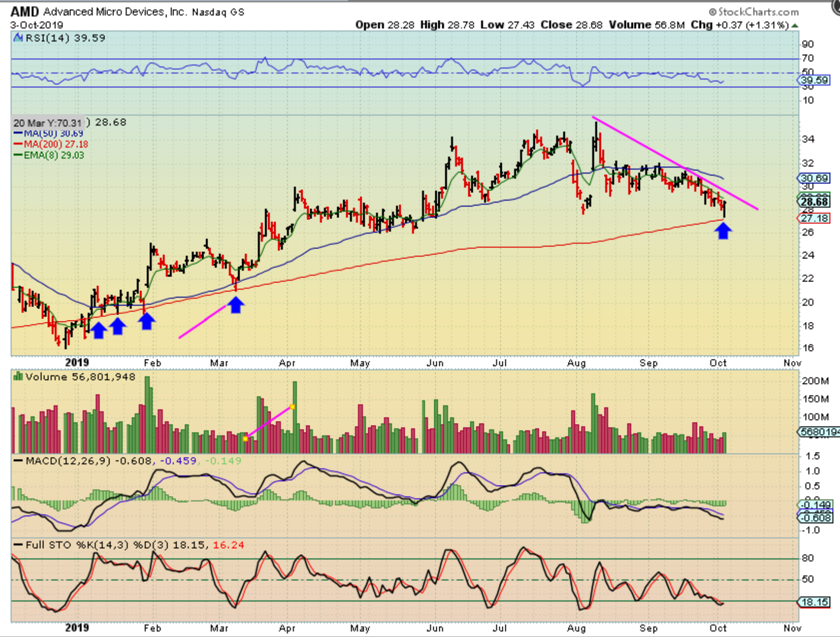The image size is (840, 637).
Task: Click the red MA(200) legend color line
Action: pyautogui.click(x=18, y=144)
